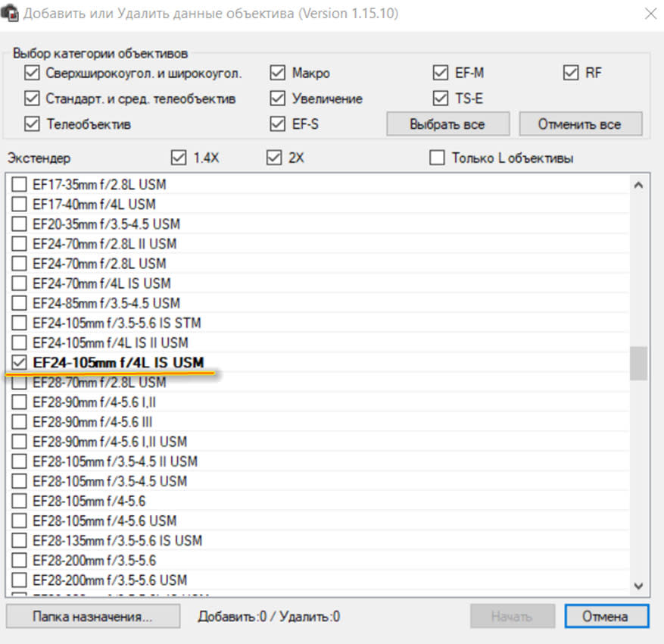Image resolution: width=664 pixels, height=644 pixels.
Task: Click the lens data app icon in title bar
Action: (10, 13)
